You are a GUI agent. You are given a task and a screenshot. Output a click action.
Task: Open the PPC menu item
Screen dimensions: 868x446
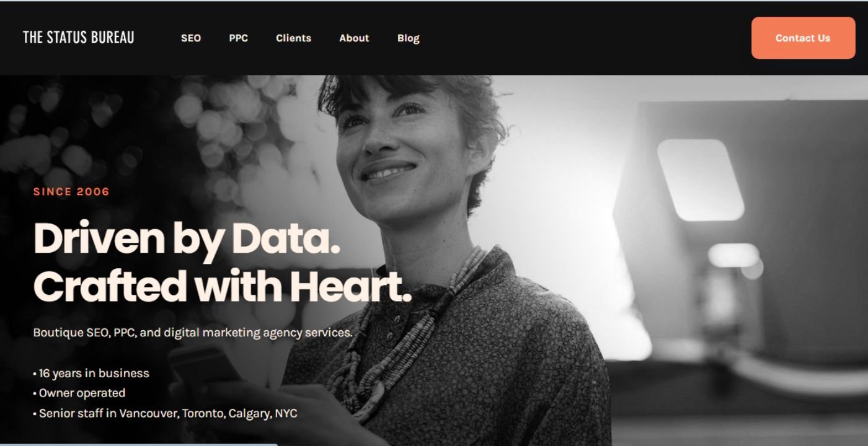point(238,38)
